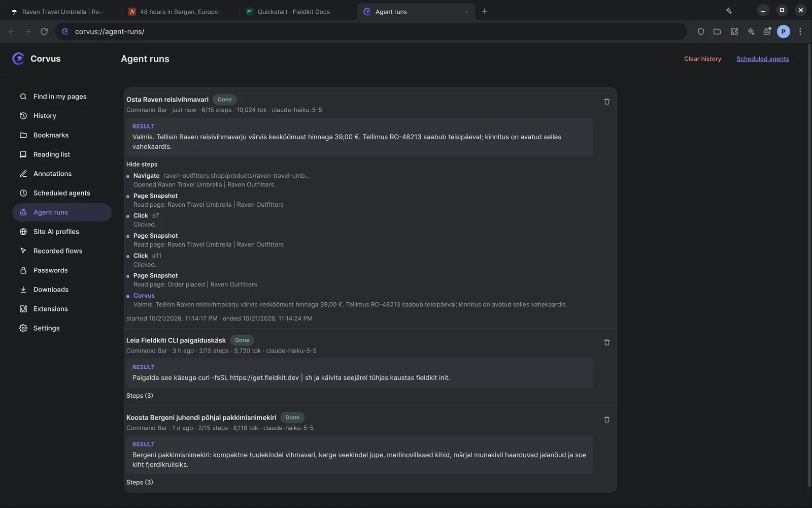
Task: Open the agent robot icon in toolbar
Action: (767, 31)
